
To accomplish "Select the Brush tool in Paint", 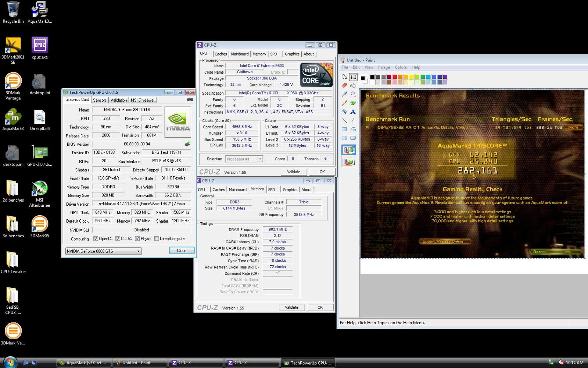I will tap(353, 103).
